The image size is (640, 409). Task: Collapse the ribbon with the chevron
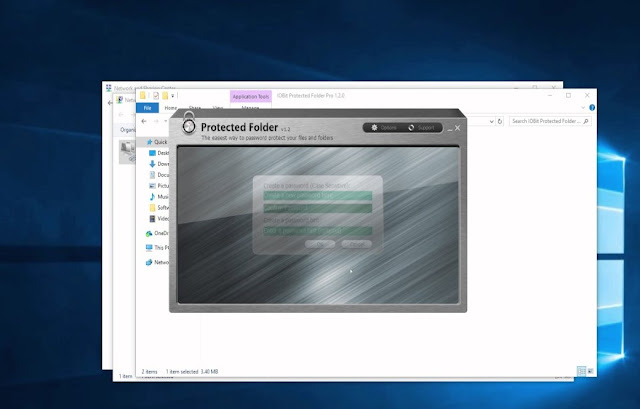click(x=583, y=108)
